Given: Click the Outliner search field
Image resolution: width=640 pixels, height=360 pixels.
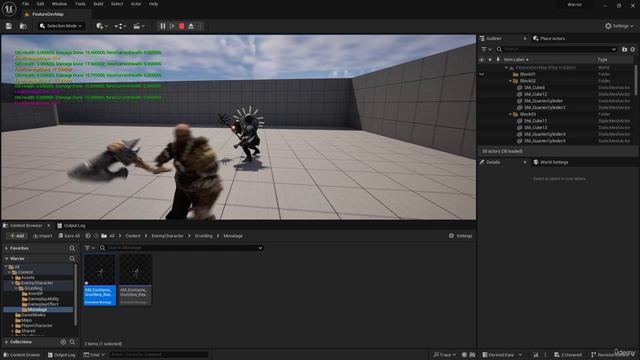Looking at the screenshot, I should [557, 49].
